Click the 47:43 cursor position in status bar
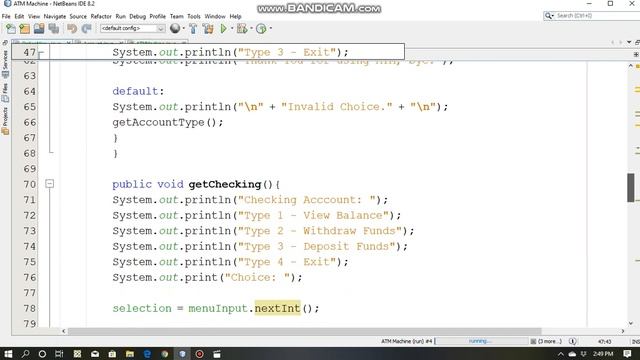The image size is (640, 360). pyautogui.click(x=604, y=342)
